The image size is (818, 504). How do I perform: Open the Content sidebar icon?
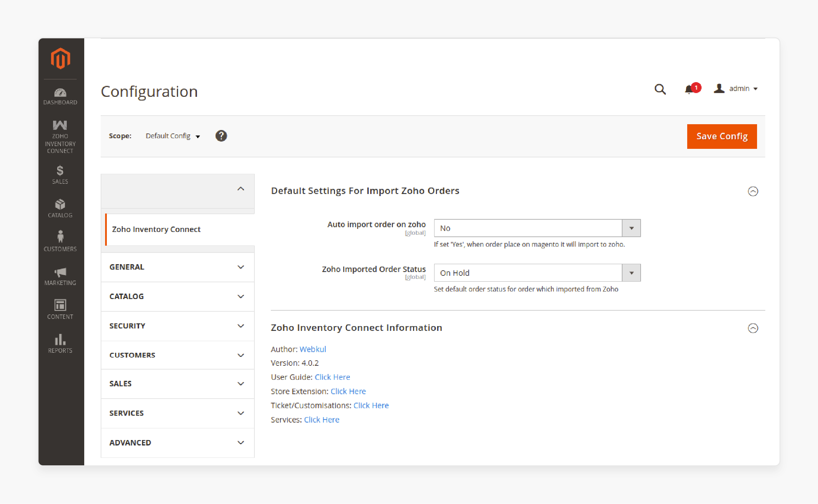click(x=60, y=310)
